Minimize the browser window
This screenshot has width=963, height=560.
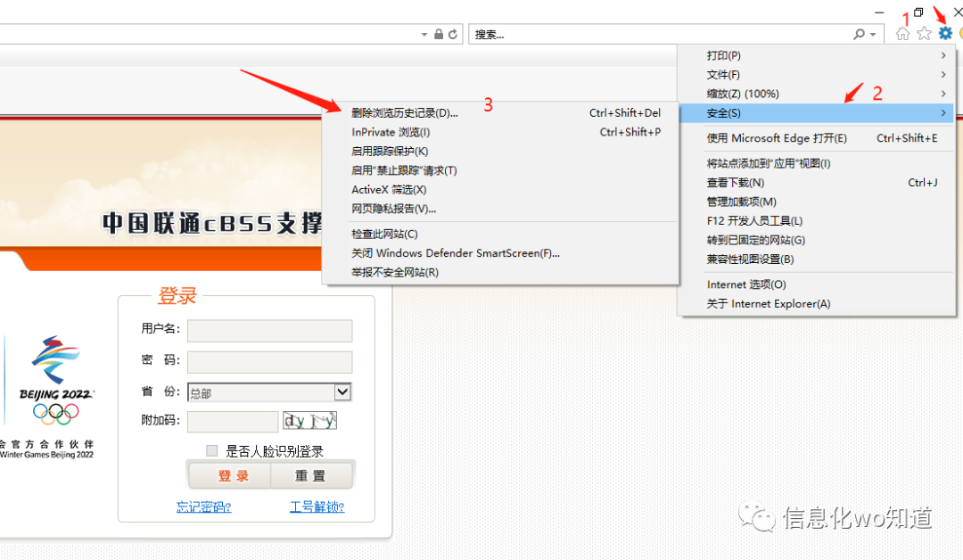tap(879, 12)
